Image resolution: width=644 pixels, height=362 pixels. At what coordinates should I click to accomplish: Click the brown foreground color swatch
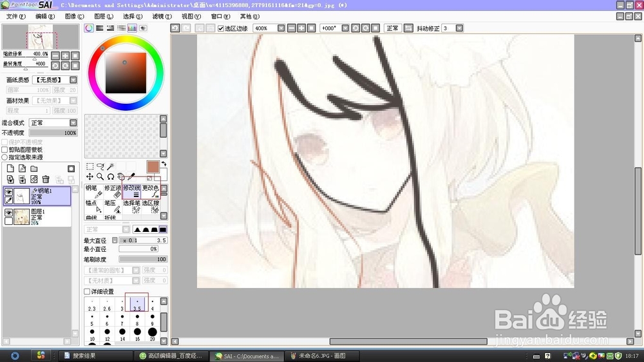pos(153,167)
